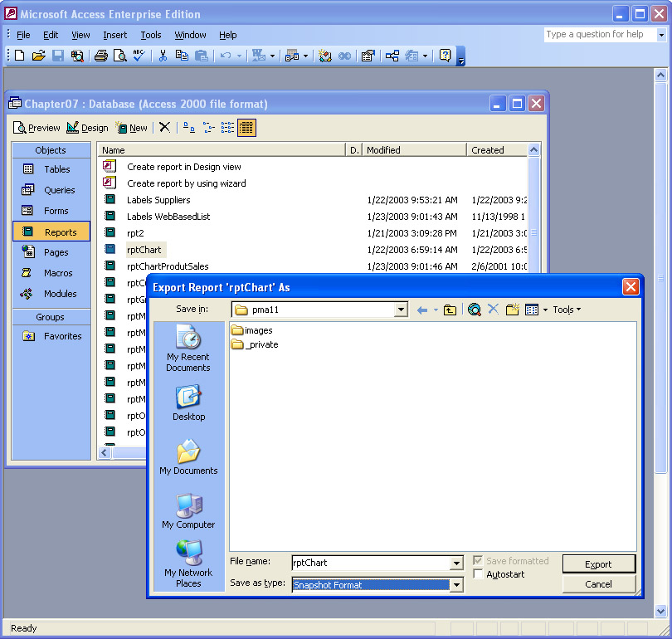Screen dimensions: 672x639
Task: Open the Insert menu
Action: (x=115, y=35)
